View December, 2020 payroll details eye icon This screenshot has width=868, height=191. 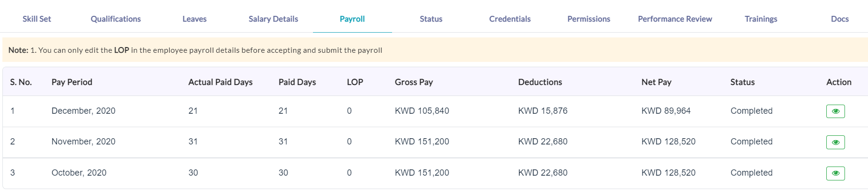[835, 111]
